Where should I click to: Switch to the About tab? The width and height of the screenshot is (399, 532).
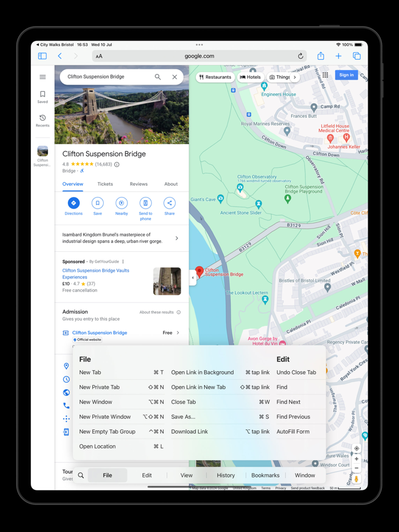(x=171, y=184)
